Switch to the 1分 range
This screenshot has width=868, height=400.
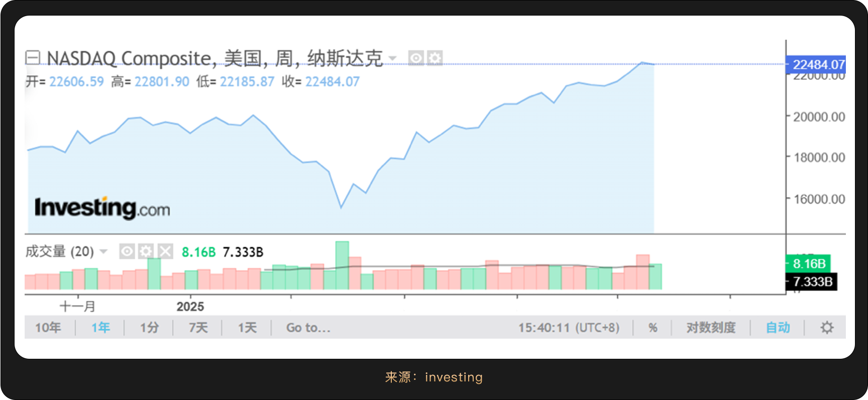(149, 328)
